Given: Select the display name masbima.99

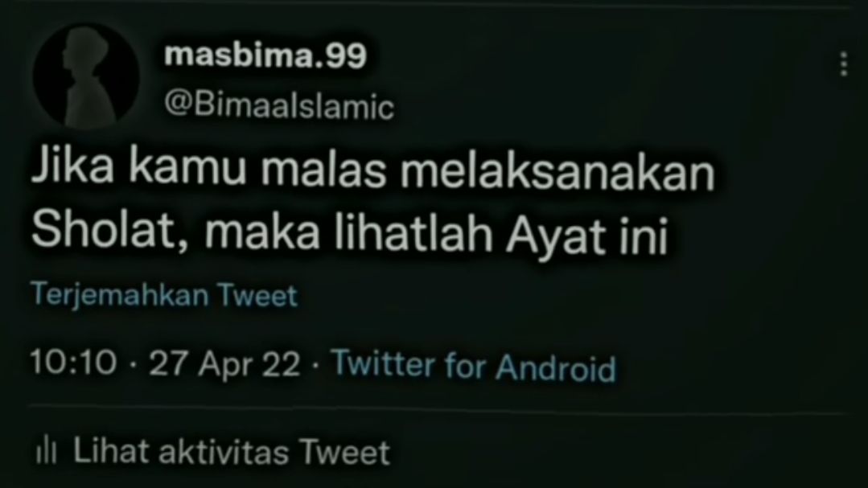Looking at the screenshot, I should (265, 55).
